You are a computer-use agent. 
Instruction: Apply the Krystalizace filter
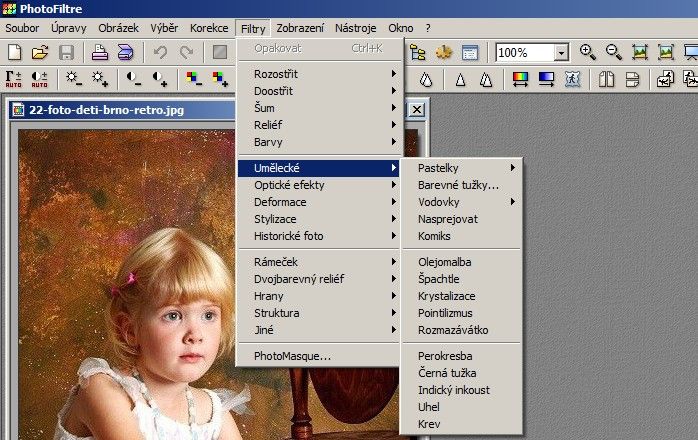coord(462,296)
